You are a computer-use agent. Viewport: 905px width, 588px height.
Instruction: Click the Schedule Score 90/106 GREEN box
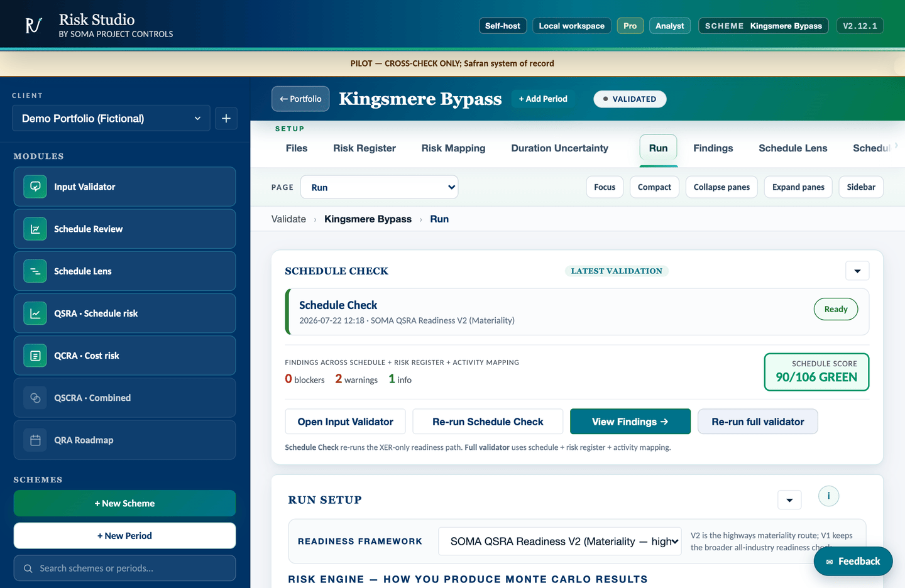point(816,372)
